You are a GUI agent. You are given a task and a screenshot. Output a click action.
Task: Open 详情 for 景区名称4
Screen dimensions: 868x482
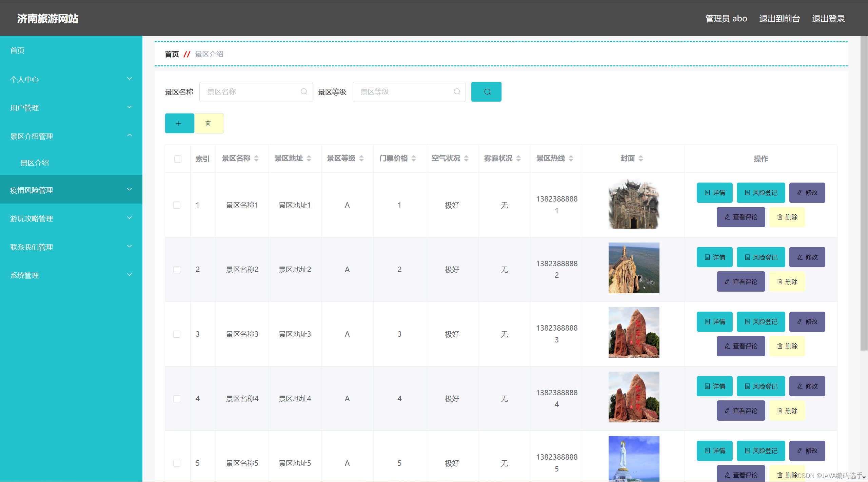(714, 386)
